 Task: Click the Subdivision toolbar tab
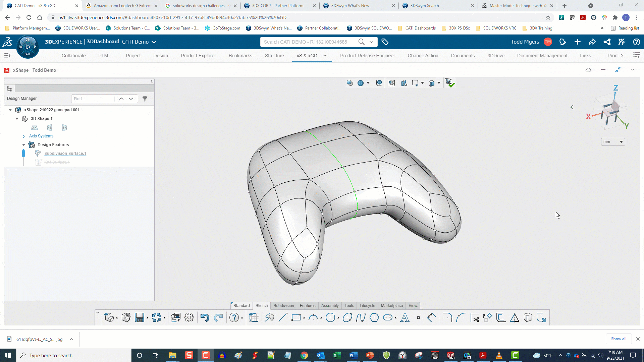[283, 305]
